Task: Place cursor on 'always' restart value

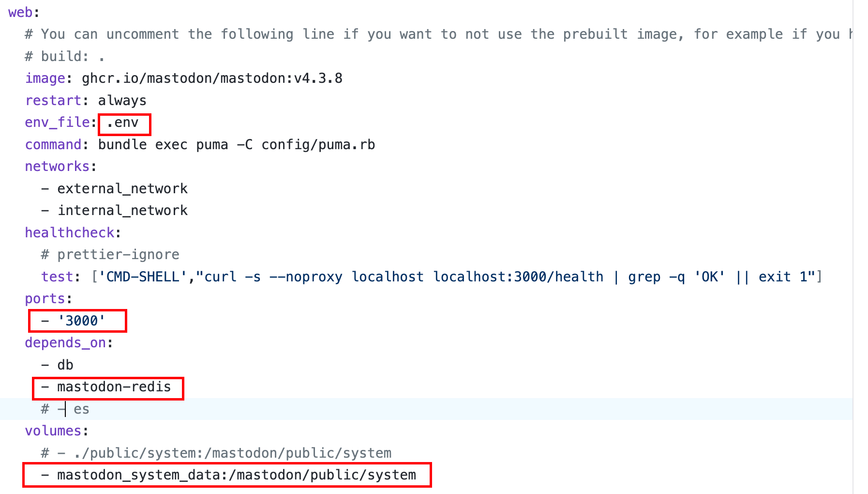Action: (122, 101)
